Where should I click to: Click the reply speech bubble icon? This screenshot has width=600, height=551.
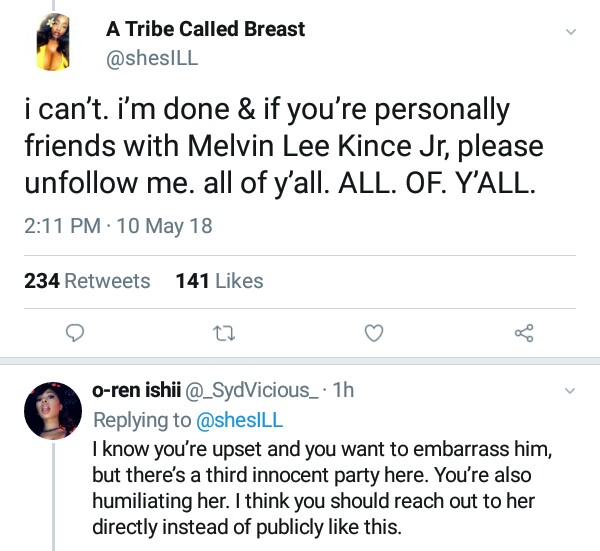73,332
